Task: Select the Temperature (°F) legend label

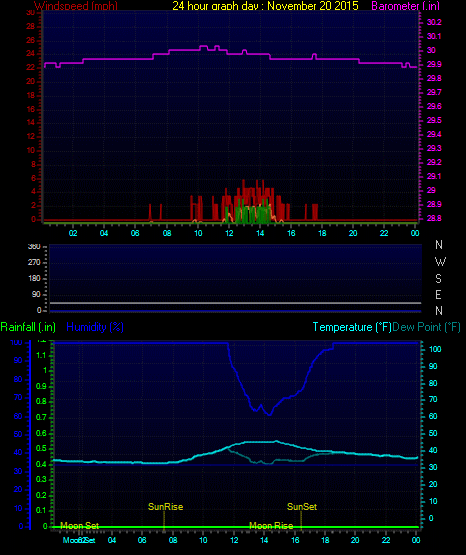Action: (x=352, y=327)
